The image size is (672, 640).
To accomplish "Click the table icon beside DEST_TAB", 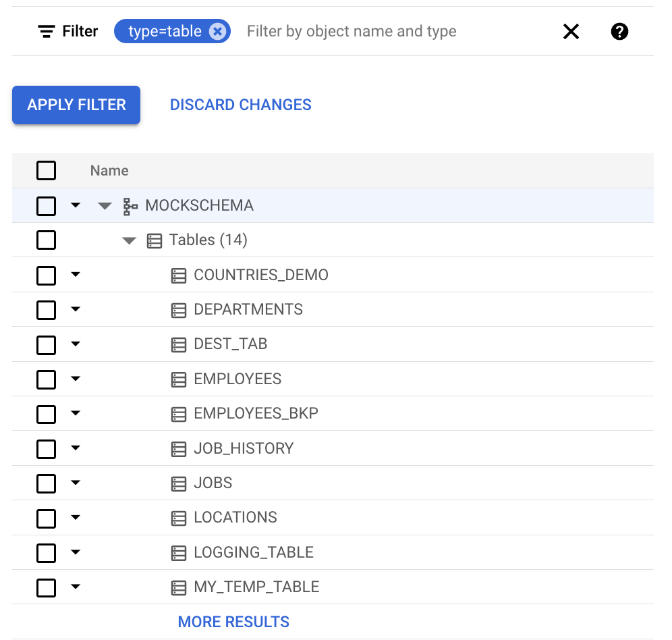I will coord(178,344).
